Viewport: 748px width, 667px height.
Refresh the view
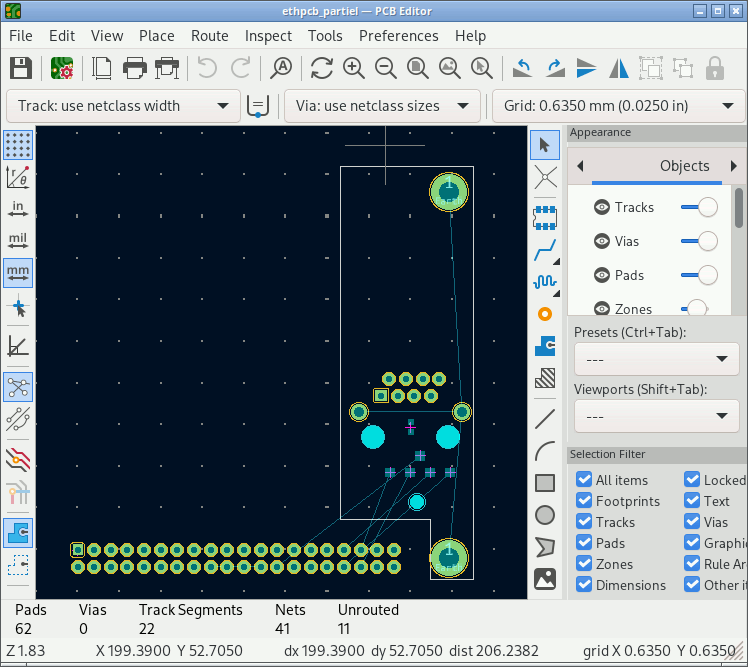coord(322,68)
